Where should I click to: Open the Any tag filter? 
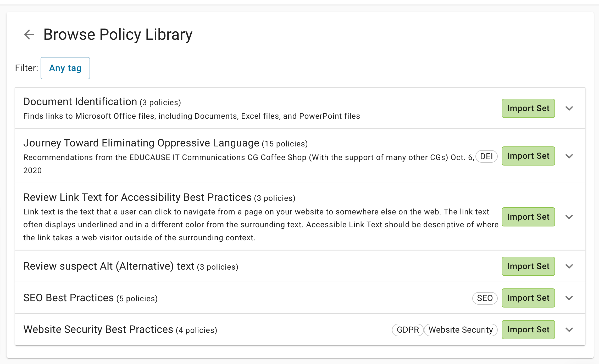click(x=65, y=68)
